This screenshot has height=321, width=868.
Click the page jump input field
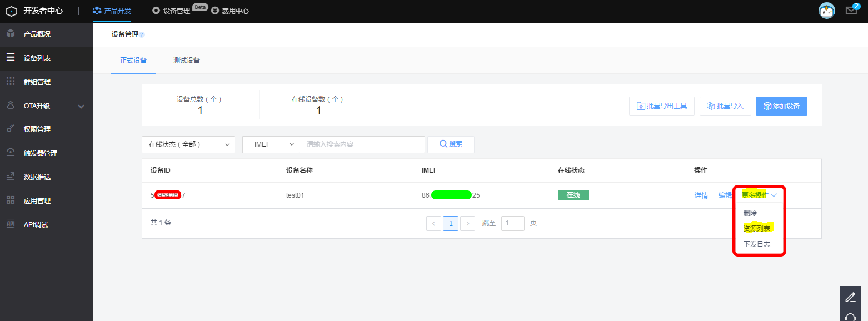point(512,223)
